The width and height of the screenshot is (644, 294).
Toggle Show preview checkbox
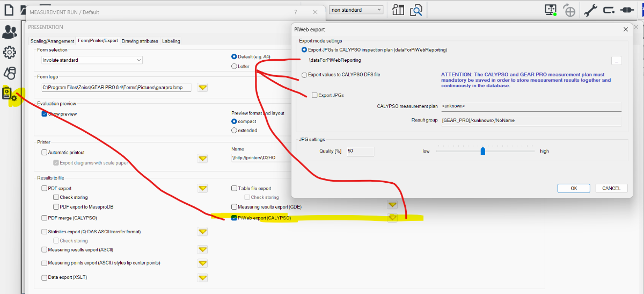[x=45, y=114]
